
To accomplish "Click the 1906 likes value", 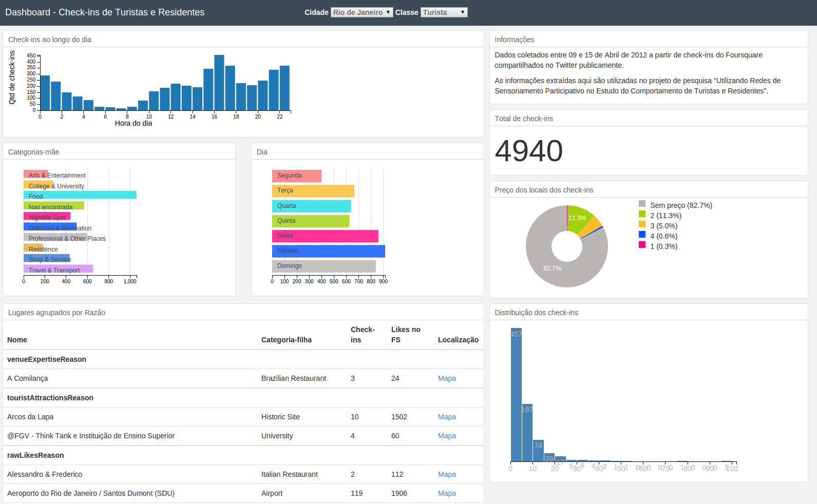I will 399,493.
